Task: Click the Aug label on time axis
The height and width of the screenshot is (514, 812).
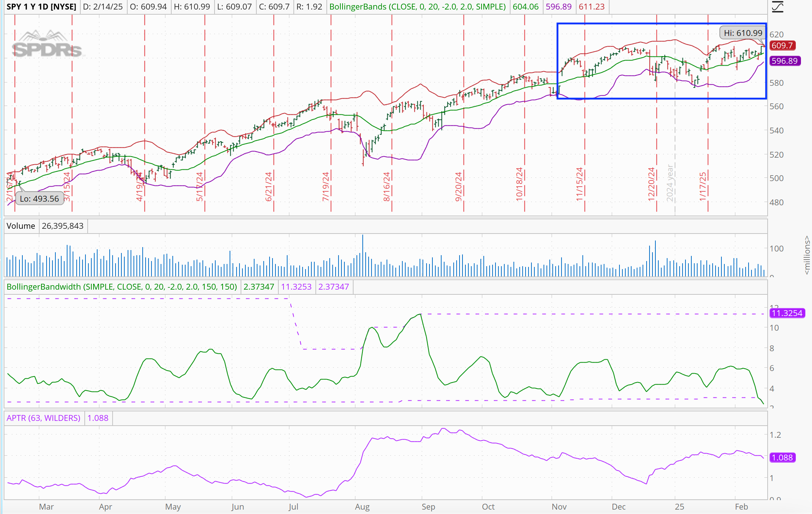Action: [362, 507]
